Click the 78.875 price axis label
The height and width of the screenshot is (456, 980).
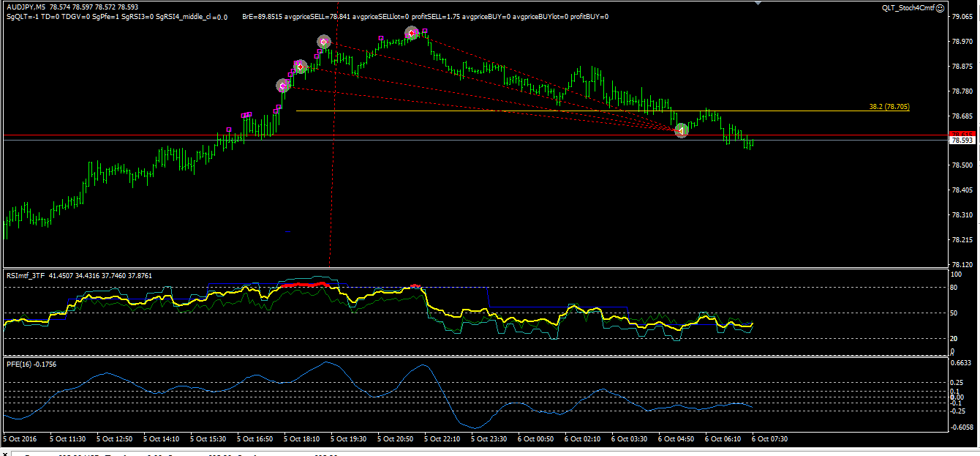coord(962,67)
